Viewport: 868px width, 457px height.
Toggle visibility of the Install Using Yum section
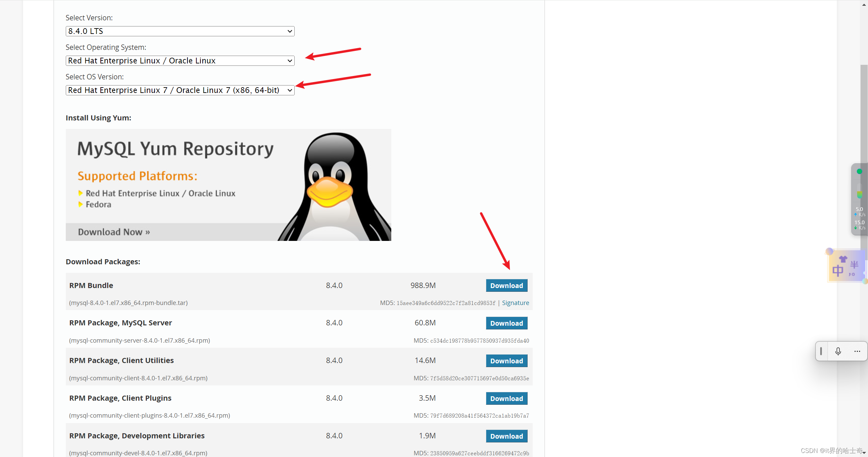tap(98, 118)
